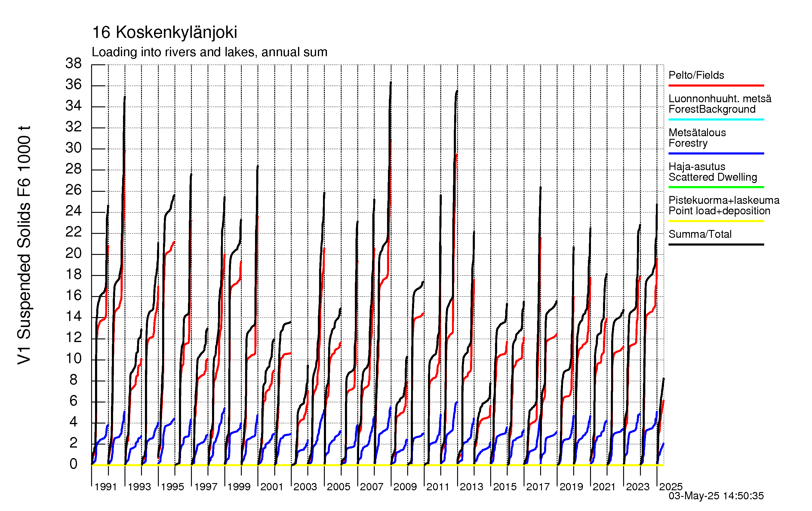Click the y-axis value 0
The width and height of the screenshot is (812, 511).
coord(73,464)
